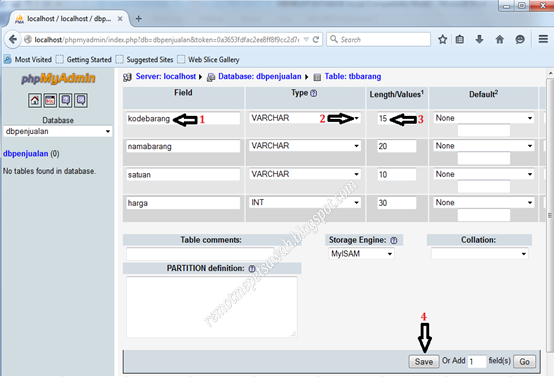Click the Save button
Viewport: 554px width, 377px height.
coord(424,361)
